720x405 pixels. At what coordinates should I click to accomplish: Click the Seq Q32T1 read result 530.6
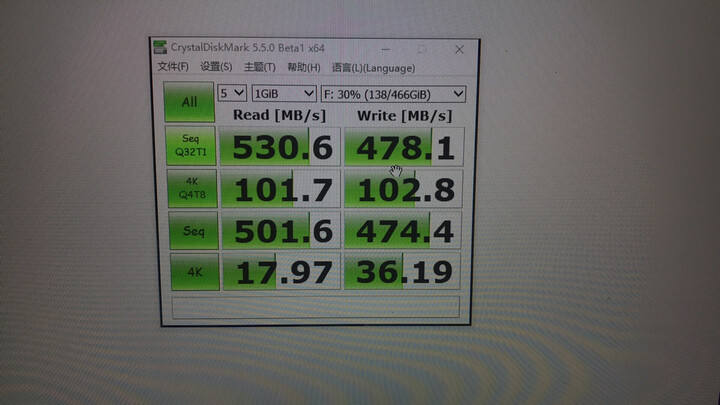280,147
